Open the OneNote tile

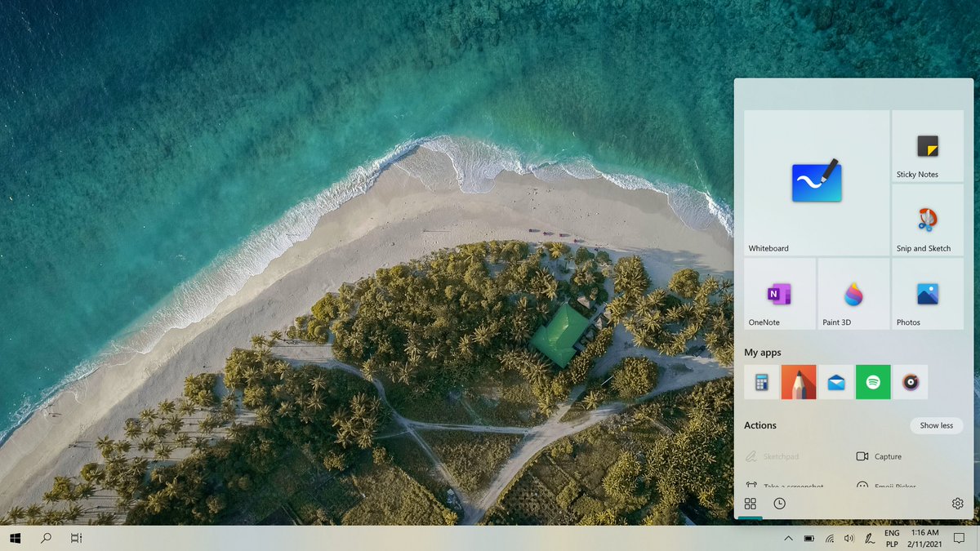click(x=779, y=294)
